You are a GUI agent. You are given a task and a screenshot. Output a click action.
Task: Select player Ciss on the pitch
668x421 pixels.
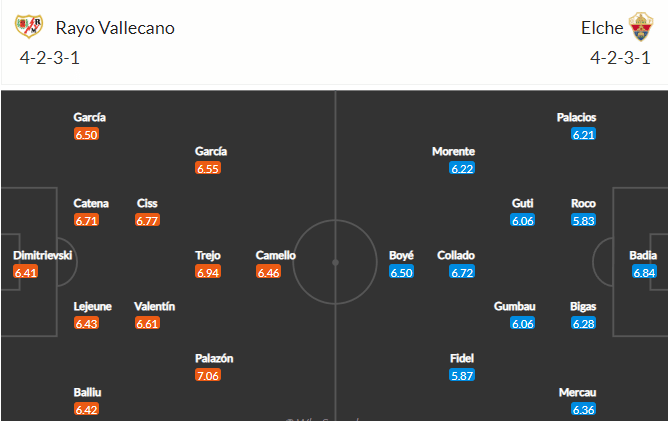coord(147,203)
